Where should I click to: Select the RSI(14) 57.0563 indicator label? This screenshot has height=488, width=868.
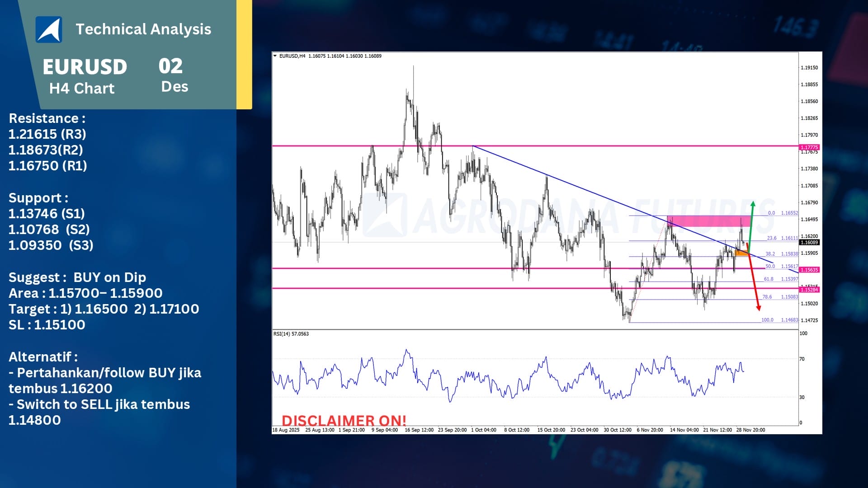(x=291, y=334)
